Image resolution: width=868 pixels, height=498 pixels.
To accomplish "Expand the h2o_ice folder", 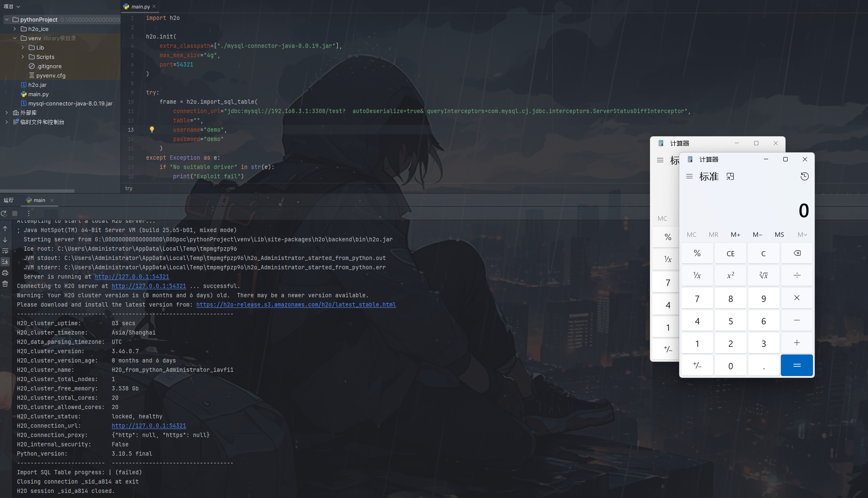I will pos(15,29).
